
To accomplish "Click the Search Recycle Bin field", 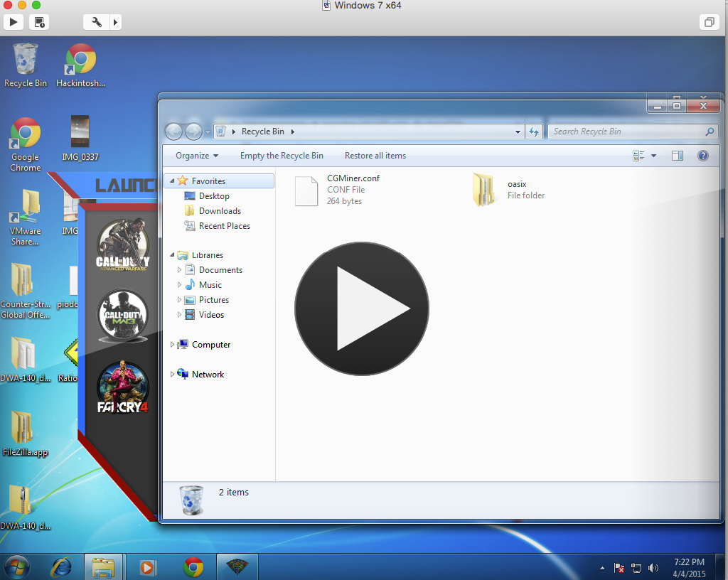I will click(633, 131).
